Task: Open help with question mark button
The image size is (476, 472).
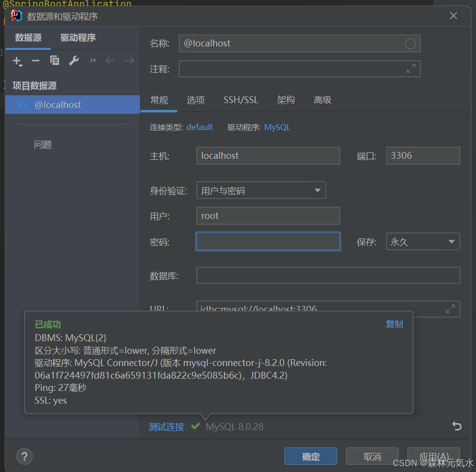Action: point(24,456)
